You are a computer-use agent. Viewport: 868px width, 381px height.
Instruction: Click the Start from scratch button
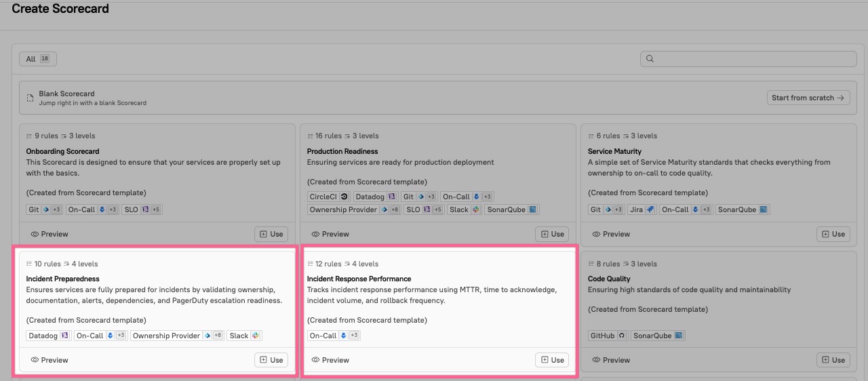808,98
